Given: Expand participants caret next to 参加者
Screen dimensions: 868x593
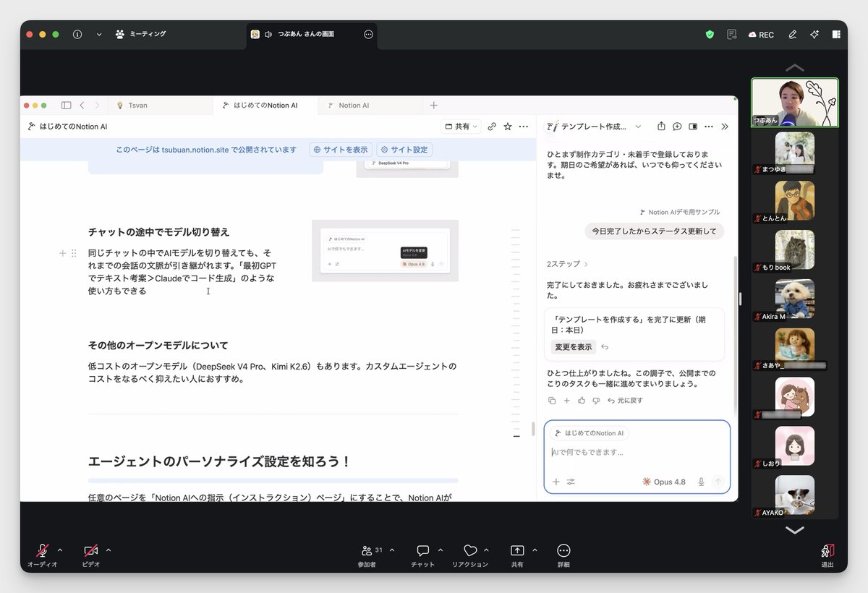Looking at the screenshot, I should 392,550.
